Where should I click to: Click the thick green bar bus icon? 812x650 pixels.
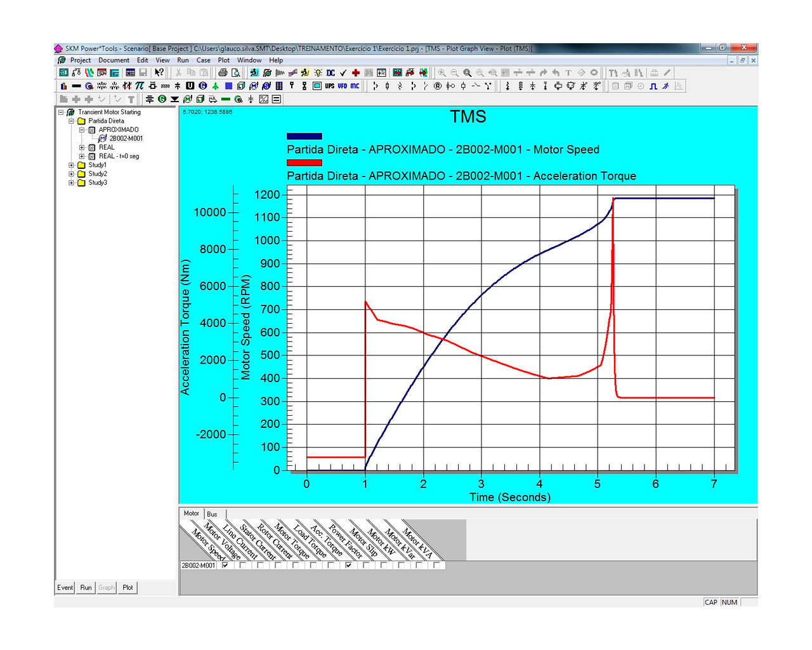coord(225,99)
